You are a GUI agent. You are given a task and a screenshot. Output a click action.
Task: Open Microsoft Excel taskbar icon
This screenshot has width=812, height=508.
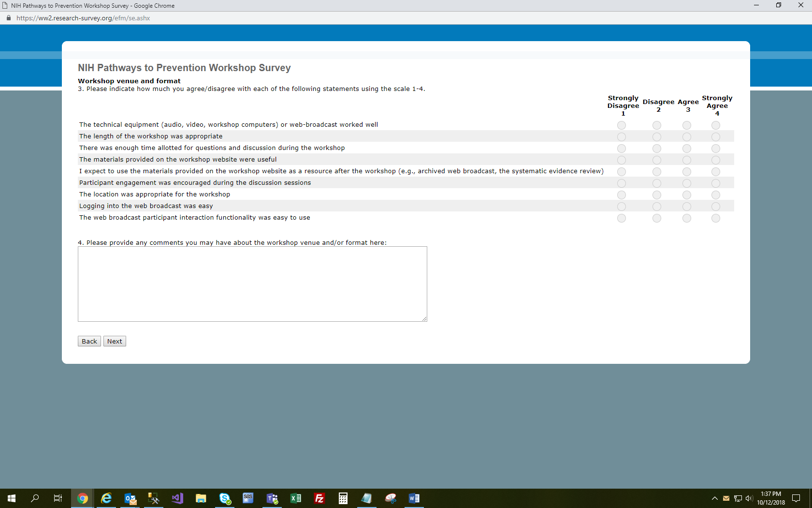(296, 498)
